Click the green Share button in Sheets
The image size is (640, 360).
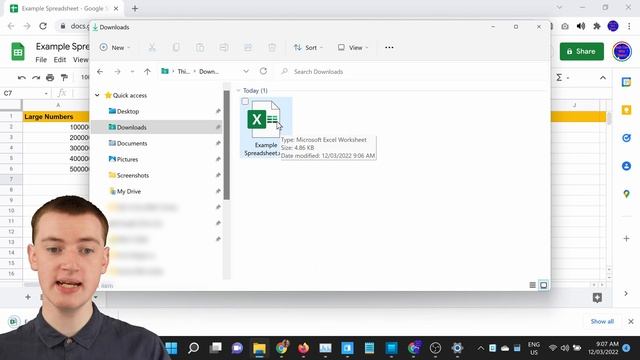click(582, 51)
